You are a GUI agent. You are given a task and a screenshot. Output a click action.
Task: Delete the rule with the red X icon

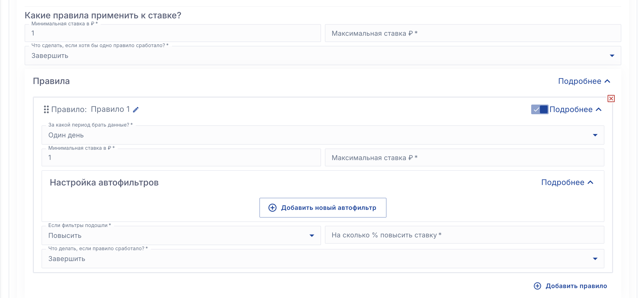pos(611,99)
